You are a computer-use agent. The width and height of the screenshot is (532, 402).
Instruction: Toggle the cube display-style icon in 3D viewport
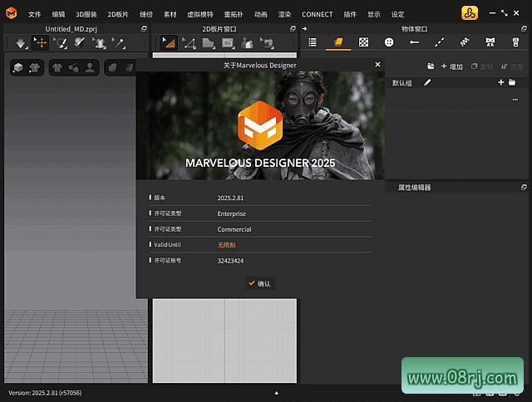17,68
